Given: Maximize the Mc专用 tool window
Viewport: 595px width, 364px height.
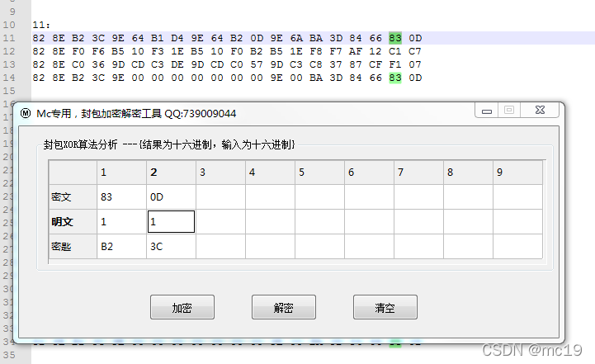Looking at the screenshot, I should [x=509, y=110].
